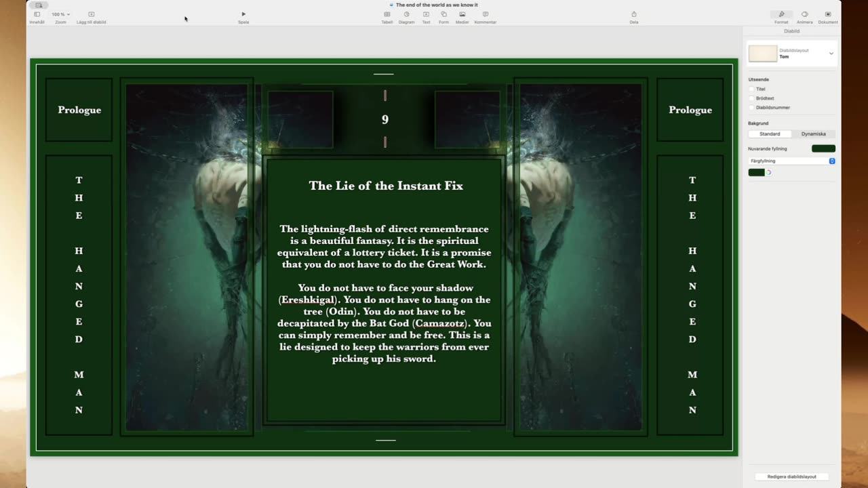The image size is (868, 488).
Task: Open the Innehåll view menu icon
Action: [x=37, y=14]
